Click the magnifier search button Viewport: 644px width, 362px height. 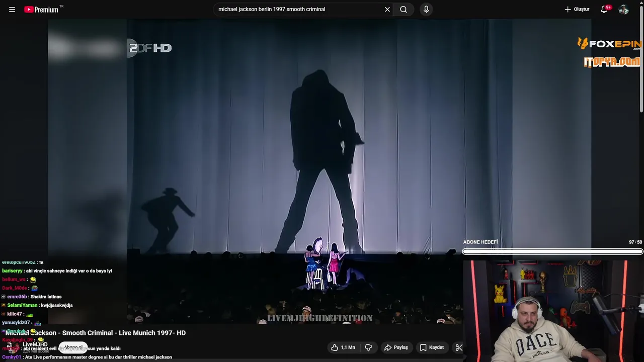[x=404, y=10]
